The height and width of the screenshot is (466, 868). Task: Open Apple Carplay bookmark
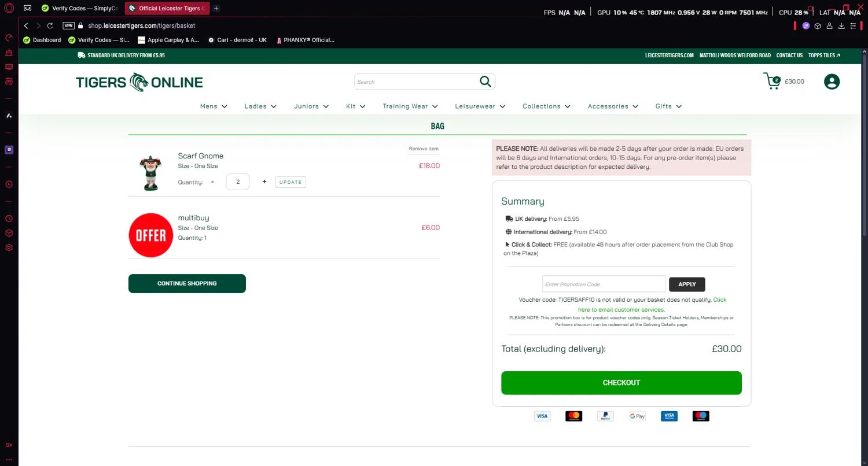pyautogui.click(x=168, y=40)
